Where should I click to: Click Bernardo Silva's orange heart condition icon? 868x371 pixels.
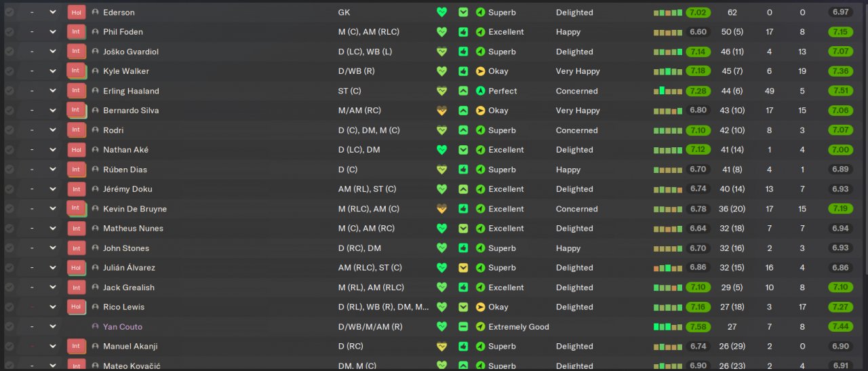tap(442, 111)
